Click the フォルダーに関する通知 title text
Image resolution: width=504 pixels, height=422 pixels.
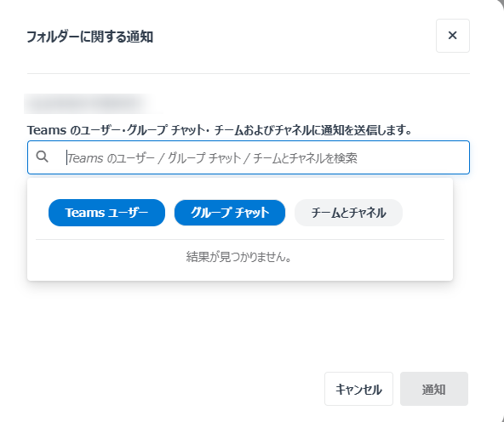tap(89, 37)
